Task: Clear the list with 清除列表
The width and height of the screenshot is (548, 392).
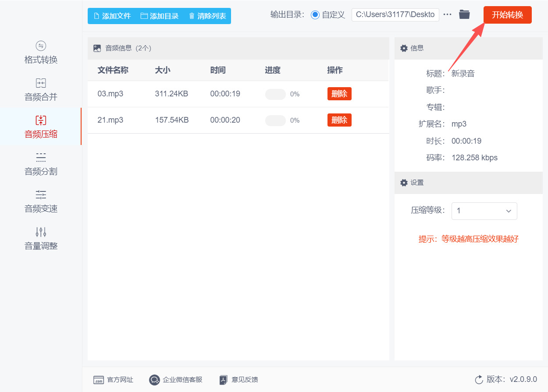Action: pyautogui.click(x=207, y=16)
